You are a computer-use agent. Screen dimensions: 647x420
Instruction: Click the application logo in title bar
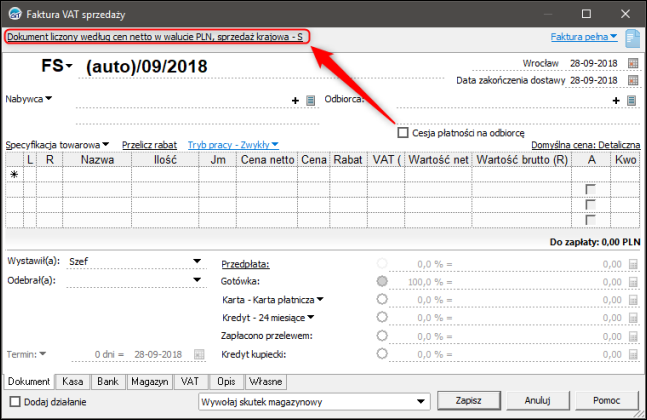click(x=15, y=14)
